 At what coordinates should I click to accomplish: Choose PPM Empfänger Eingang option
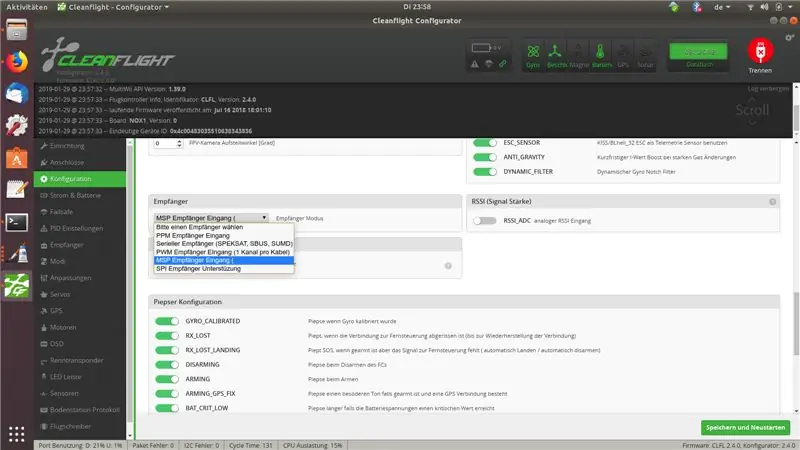click(x=224, y=236)
